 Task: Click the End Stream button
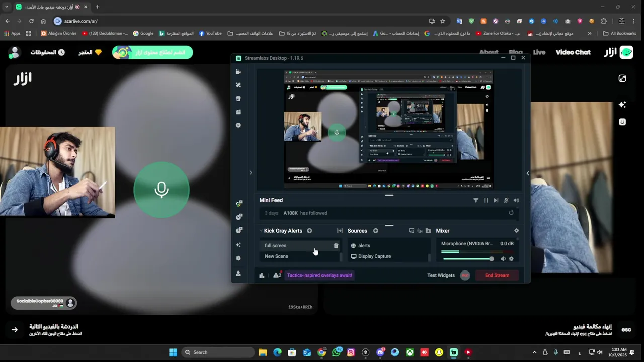click(497, 275)
